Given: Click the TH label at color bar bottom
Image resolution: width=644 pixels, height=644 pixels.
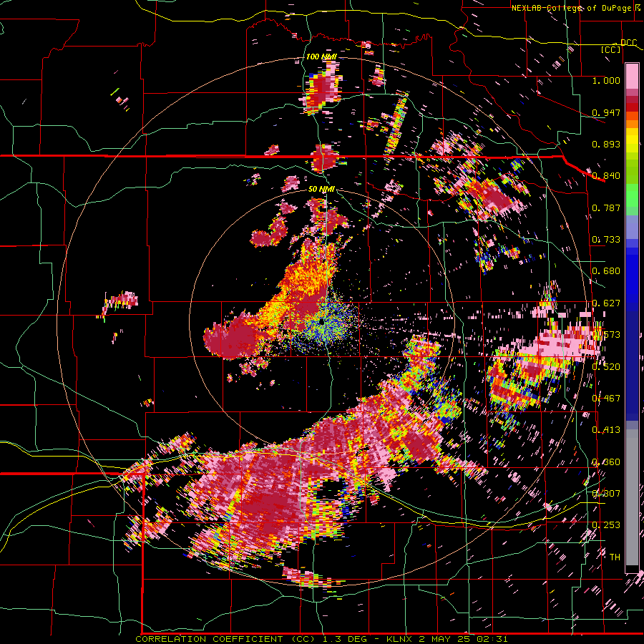Looking at the screenshot, I should tap(615, 557).
